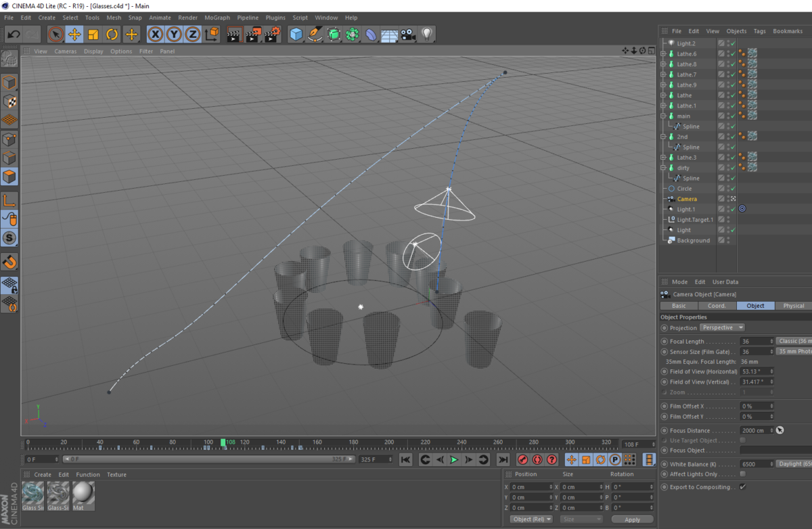
Task: Switch to Polygons mode in left palette
Action: tap(9, 177)
